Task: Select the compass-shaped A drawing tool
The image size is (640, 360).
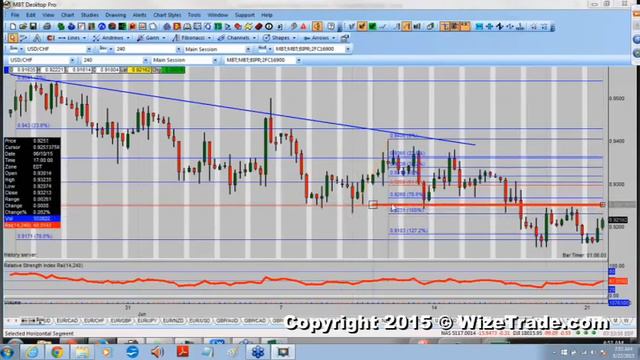Action: point(37,38)
